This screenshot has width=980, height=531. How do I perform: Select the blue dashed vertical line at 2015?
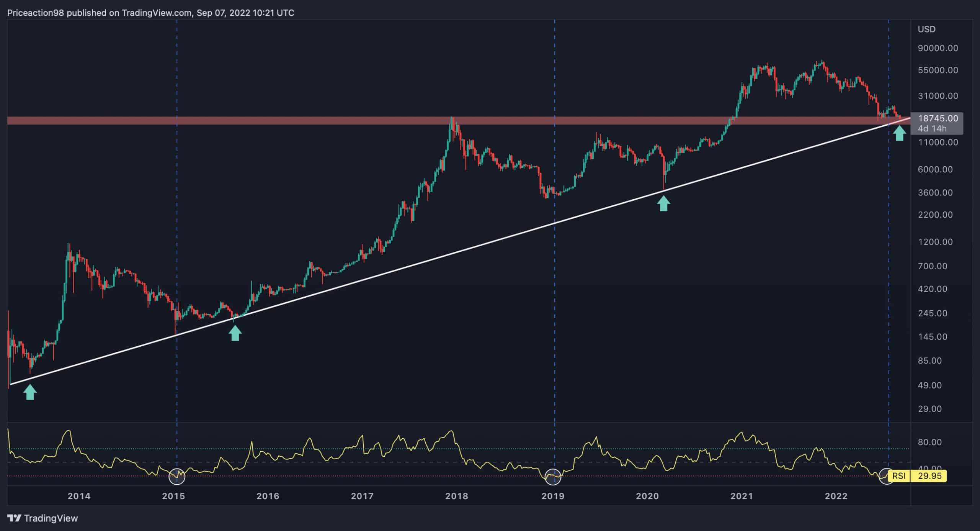(x=176, y=268)
